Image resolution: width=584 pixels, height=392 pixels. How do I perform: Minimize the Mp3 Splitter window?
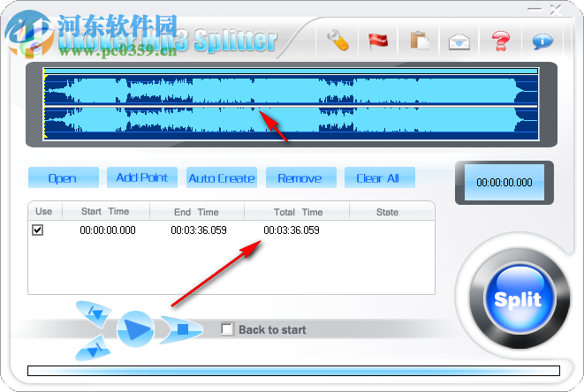[535, 10]
